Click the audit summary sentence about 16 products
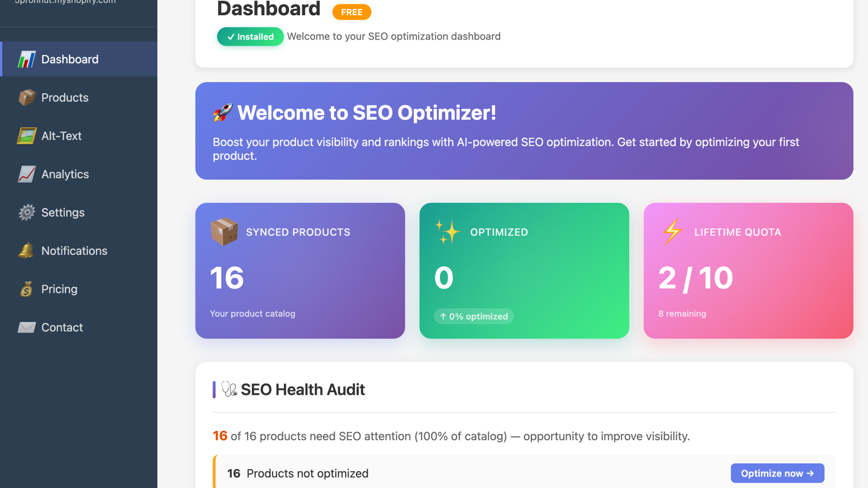The image size is (868, 488). click(x=451, y=436)
